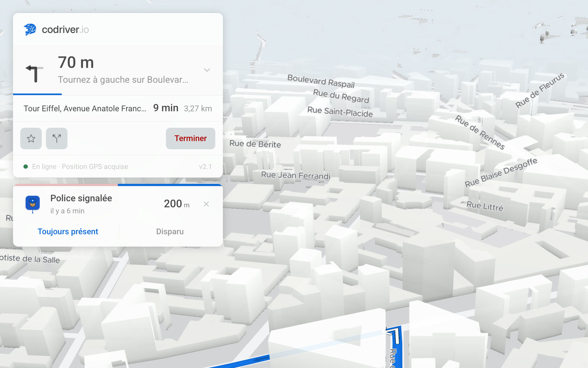Image resolution: width=588 pixels, height=368 pixels.
Task: Click the codriver helmet logo icon
Action: click(30, 29)
